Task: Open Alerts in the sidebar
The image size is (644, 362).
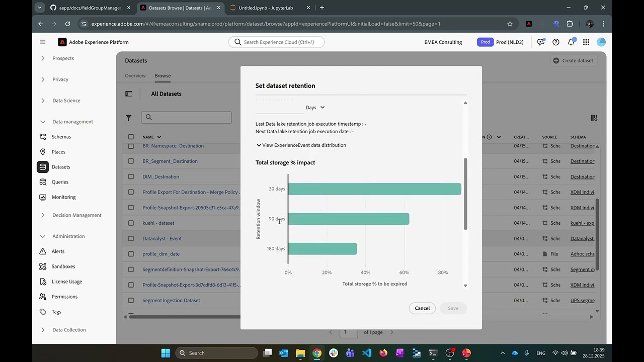Action: (58, 251)
